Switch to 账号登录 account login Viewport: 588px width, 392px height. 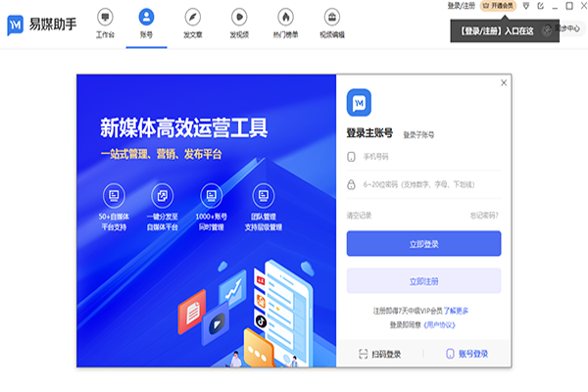click(x=466, y=354)
